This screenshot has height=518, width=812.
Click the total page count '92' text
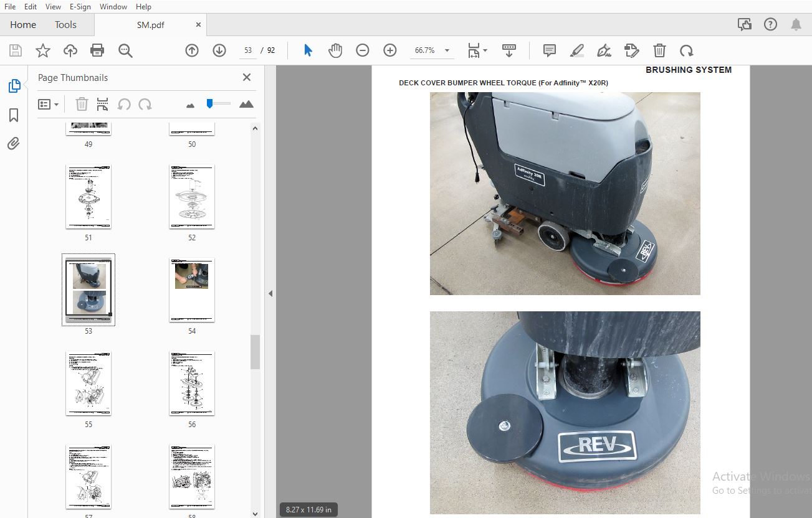271,51
